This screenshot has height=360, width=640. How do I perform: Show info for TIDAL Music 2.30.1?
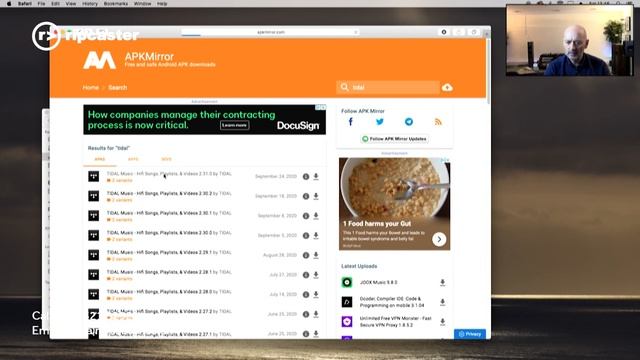point(306,216)
